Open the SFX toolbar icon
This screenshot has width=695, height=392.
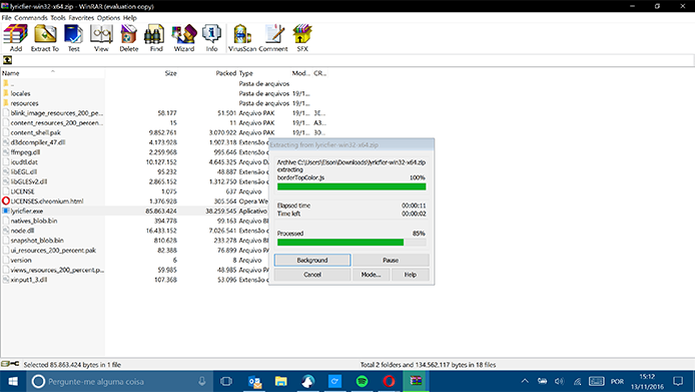[302, 38]
